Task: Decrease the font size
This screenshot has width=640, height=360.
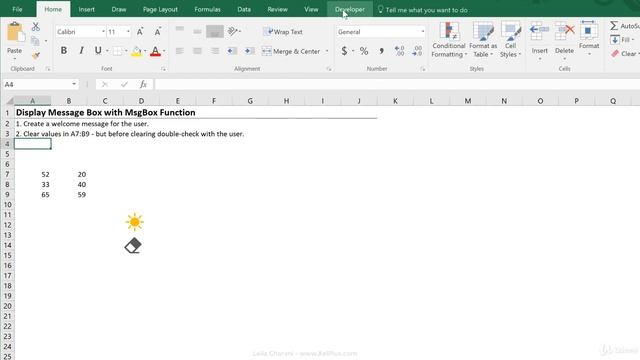Action: (158, 32)
